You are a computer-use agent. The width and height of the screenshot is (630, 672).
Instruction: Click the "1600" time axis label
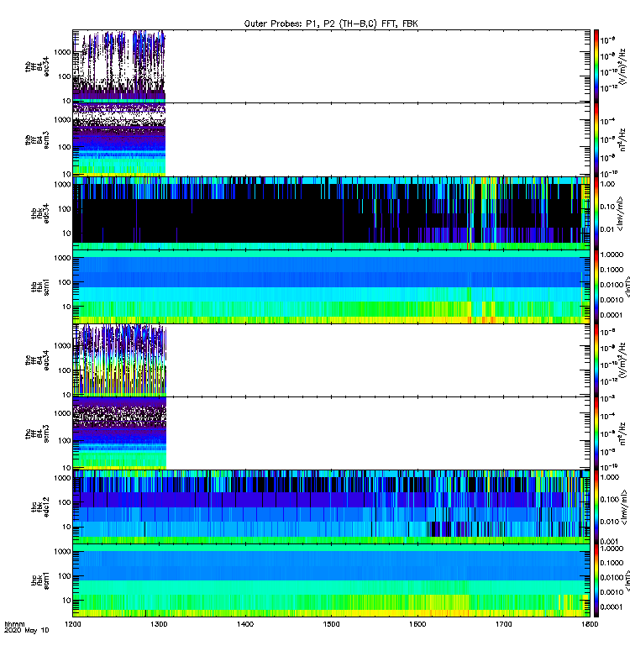[x=417, y=624]
